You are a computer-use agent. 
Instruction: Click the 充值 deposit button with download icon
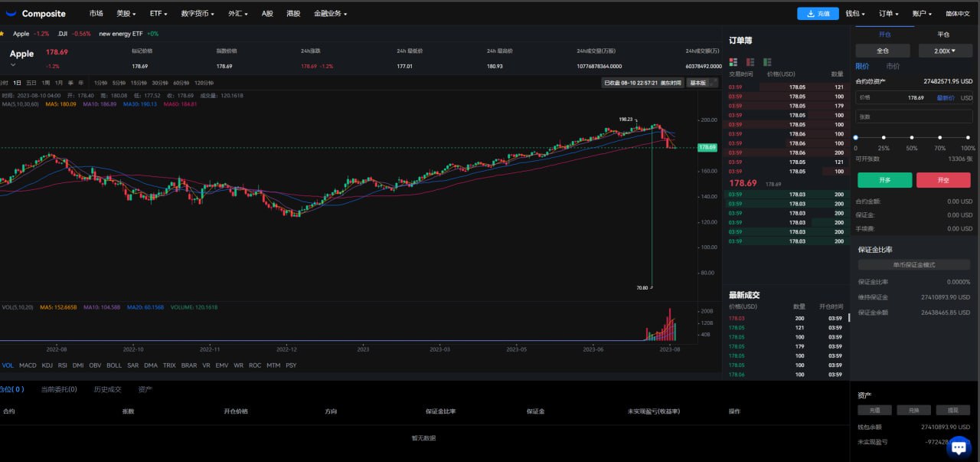818,14
